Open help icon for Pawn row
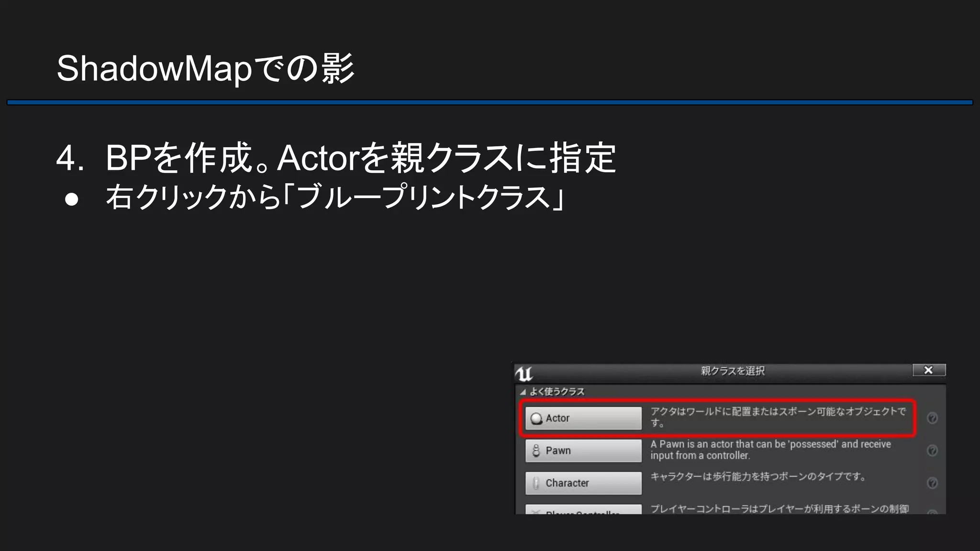This screenshot has width=980, height=551. [x=932, y=451]
